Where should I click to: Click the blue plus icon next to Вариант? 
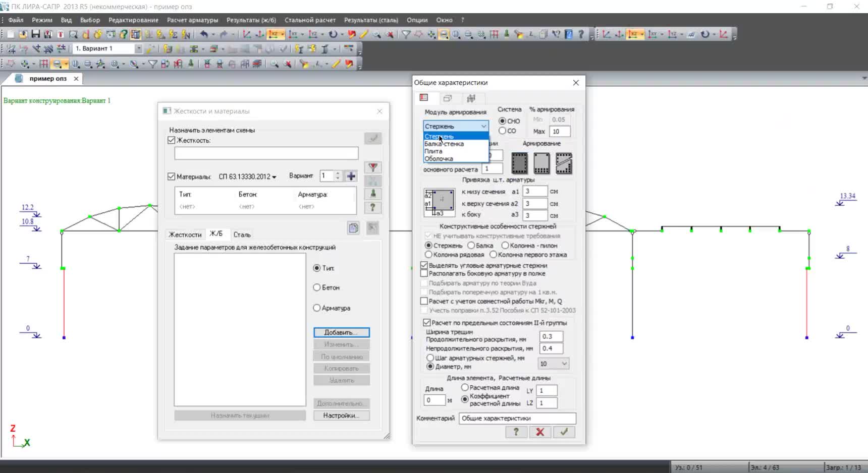(x=351, y=176)
